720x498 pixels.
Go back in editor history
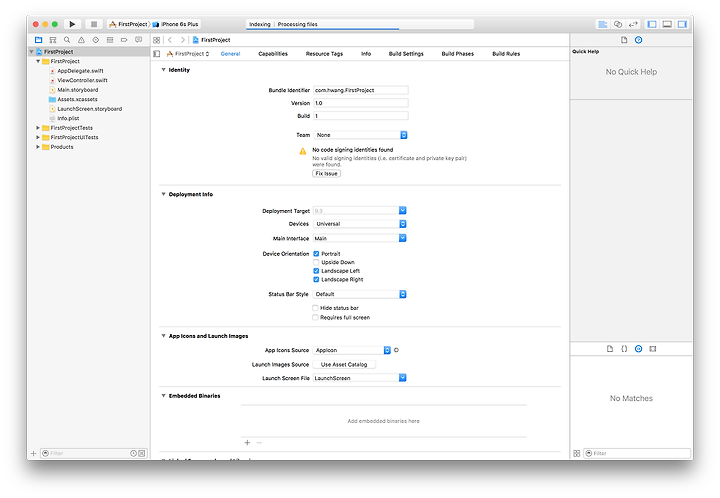(x=170, y=40)
